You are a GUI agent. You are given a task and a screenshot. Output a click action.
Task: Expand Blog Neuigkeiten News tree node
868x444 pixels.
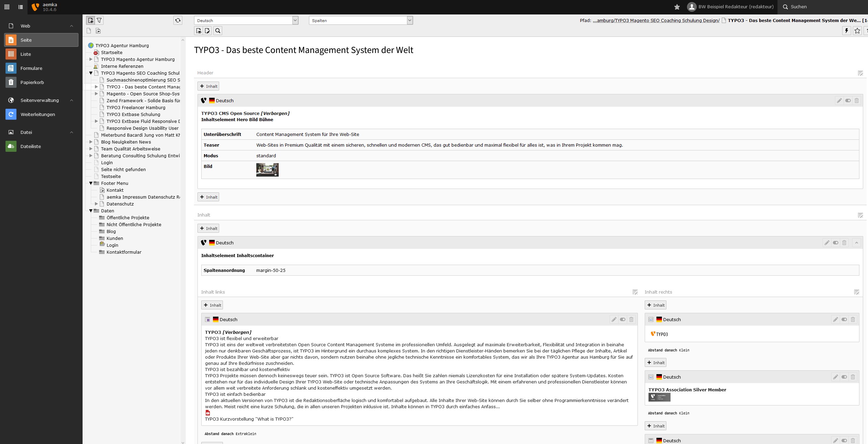[x=91, y=142]
